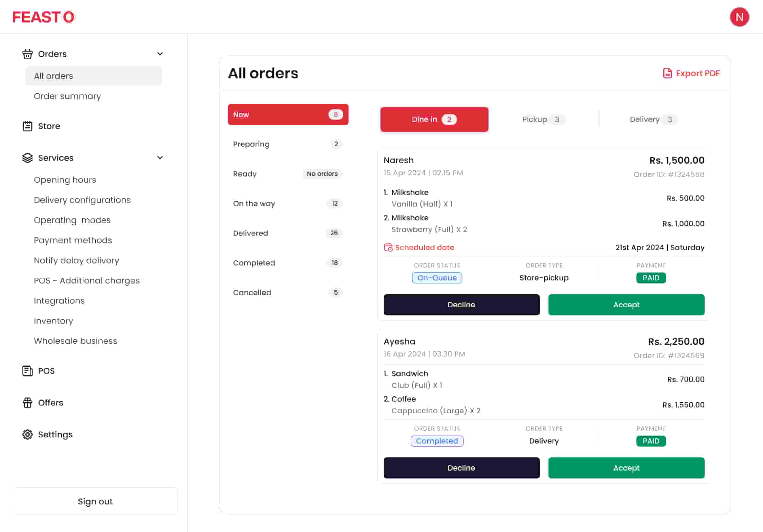The image size is (763, 532).
Task: Click the Settings gear icon
Action: [x=27, y=434]
